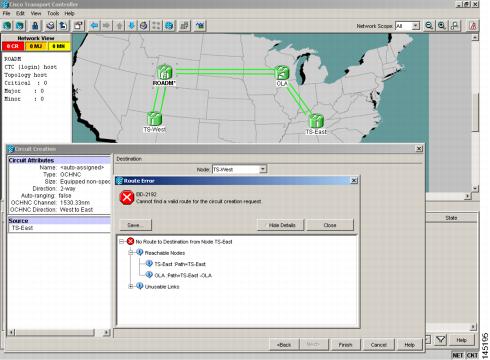Open the Tools menu
The width and height of the screenshot is (490, 360).
[x=53, y=13]
